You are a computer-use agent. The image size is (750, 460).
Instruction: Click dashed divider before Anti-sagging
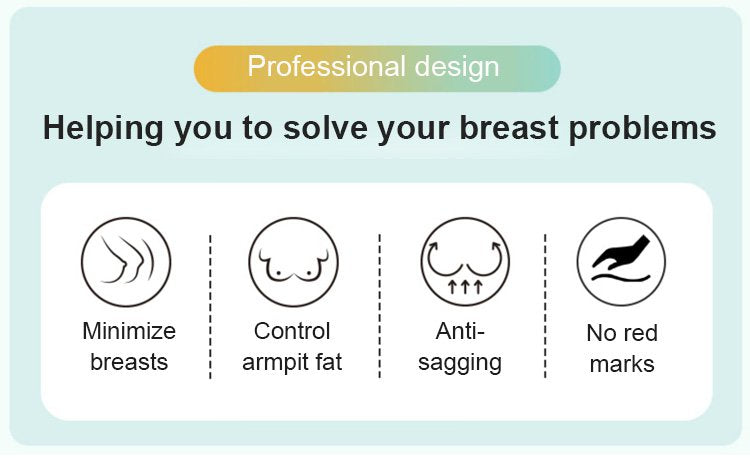(x=379, y=306)
